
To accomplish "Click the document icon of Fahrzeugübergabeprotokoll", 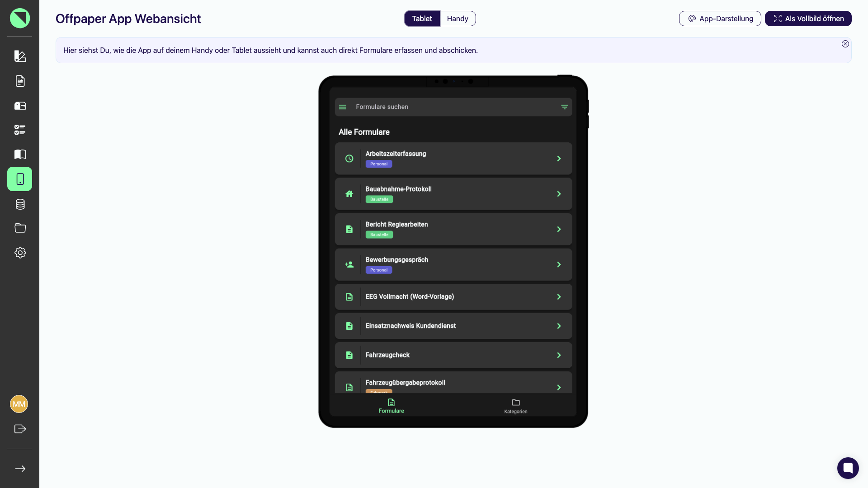I will [349, 387].
